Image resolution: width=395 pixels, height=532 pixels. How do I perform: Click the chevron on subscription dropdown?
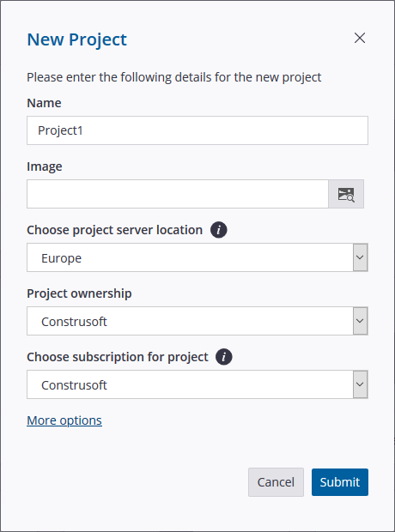point(360,384)
